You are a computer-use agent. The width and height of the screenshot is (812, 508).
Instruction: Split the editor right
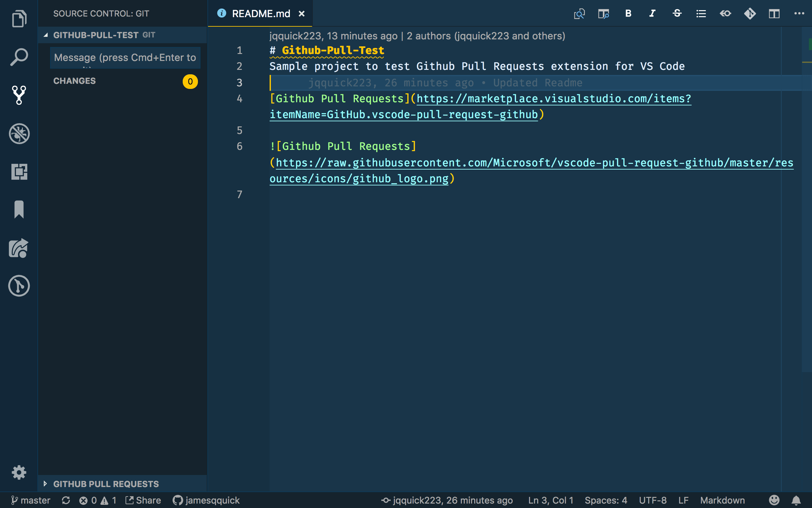coord(774,14)
